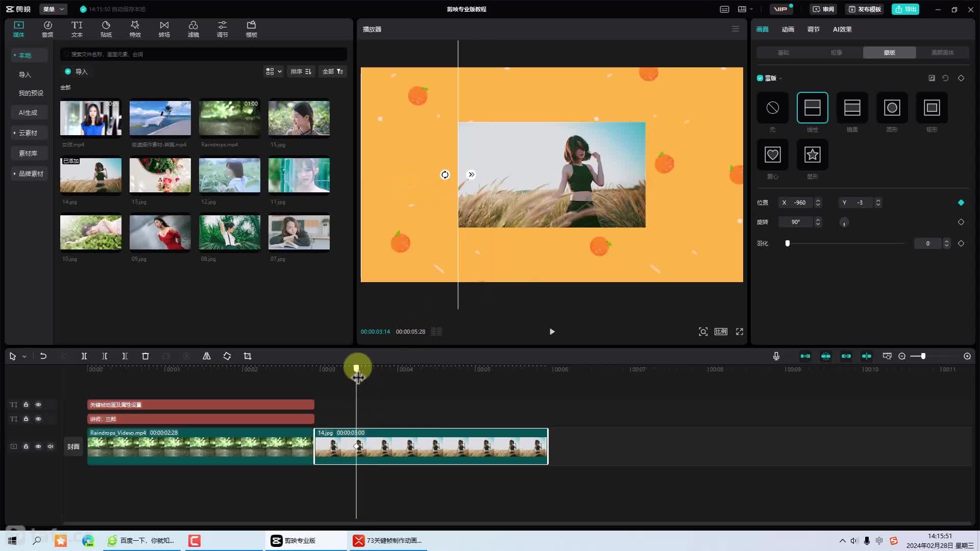This screenshot has width=980, height=551.
Task: Open the 菜单 menu dropdown
Action: (x=53, y=9)
